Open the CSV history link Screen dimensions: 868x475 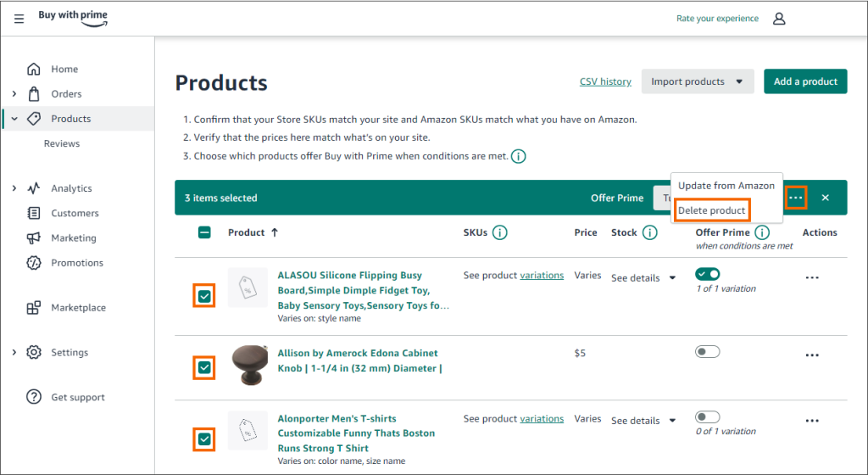coord(605,81)
